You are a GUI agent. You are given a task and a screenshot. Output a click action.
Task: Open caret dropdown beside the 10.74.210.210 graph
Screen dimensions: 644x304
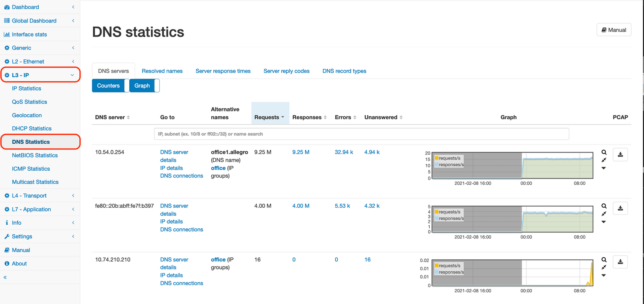click(x=604, y=275)
